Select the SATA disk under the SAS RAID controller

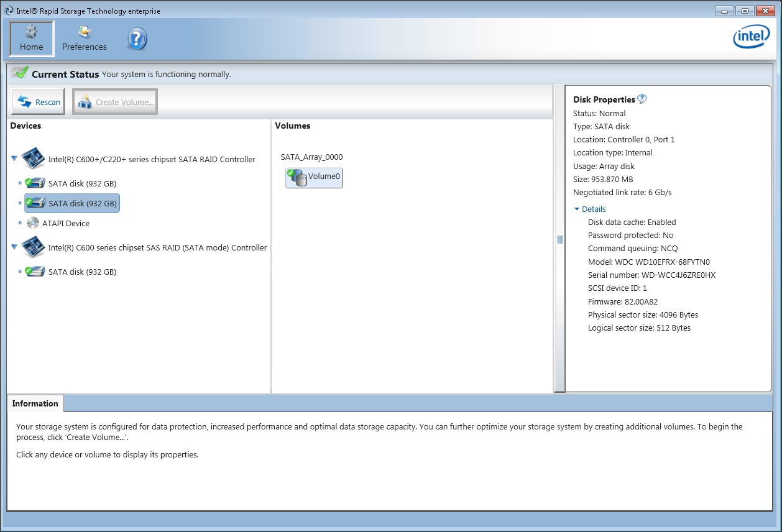[x=71, y=272]
